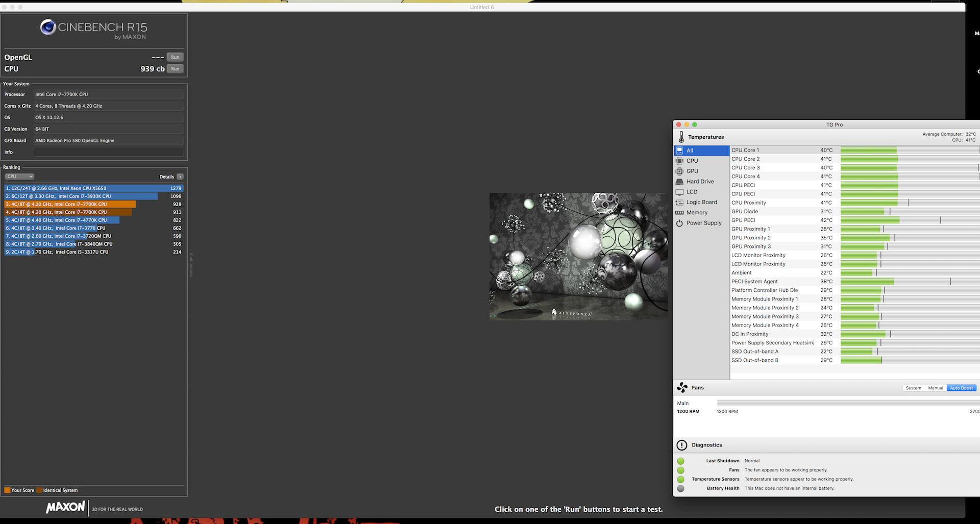Select ranking row 6 Core i7-3770

coord(94,228)
